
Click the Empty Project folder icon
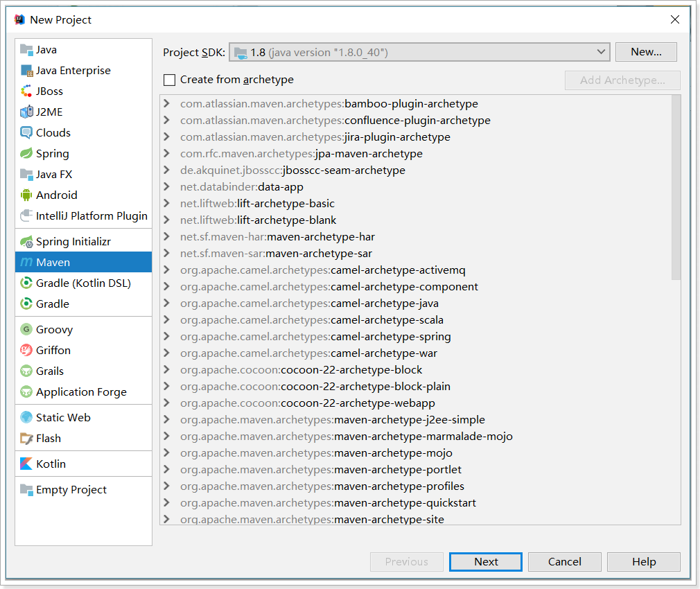click(26, 490)
